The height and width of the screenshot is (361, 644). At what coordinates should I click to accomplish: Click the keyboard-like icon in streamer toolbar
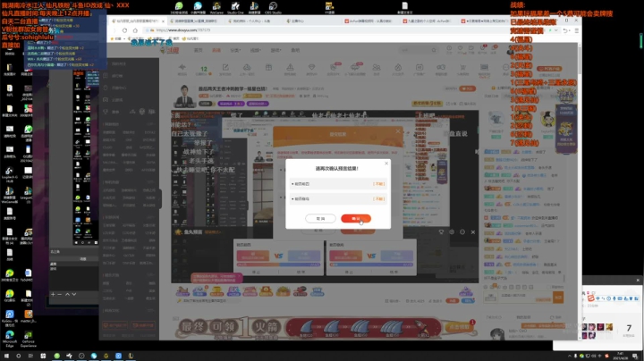(x=484, y=67)
